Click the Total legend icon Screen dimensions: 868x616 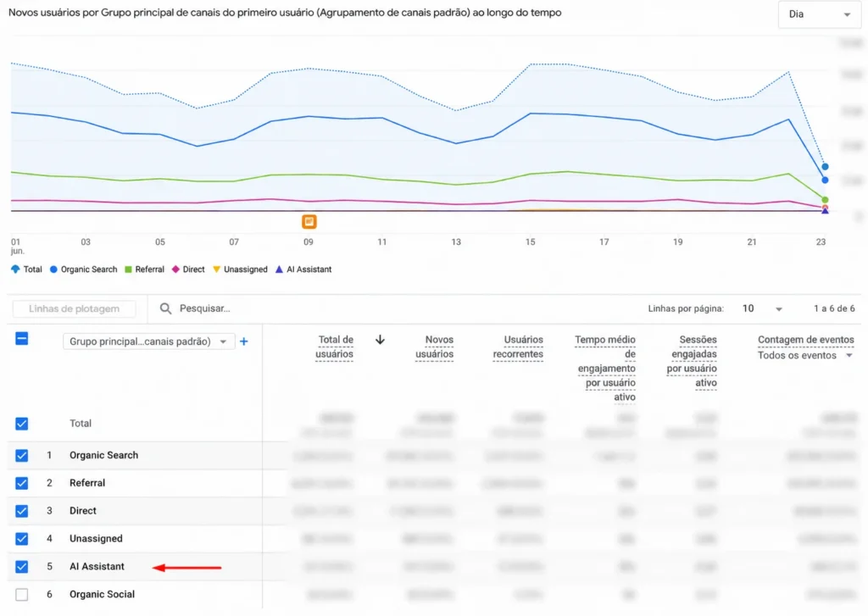pos(15,269)
